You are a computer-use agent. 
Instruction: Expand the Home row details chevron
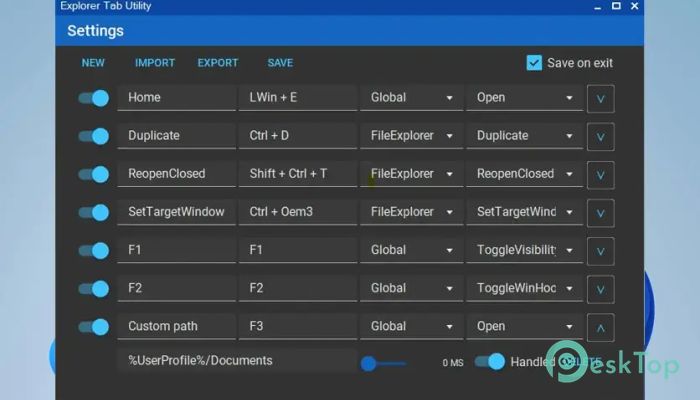coord(600,99)
